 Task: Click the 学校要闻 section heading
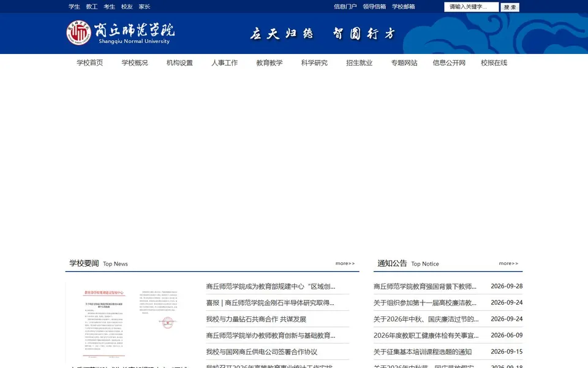pos(84,263)
